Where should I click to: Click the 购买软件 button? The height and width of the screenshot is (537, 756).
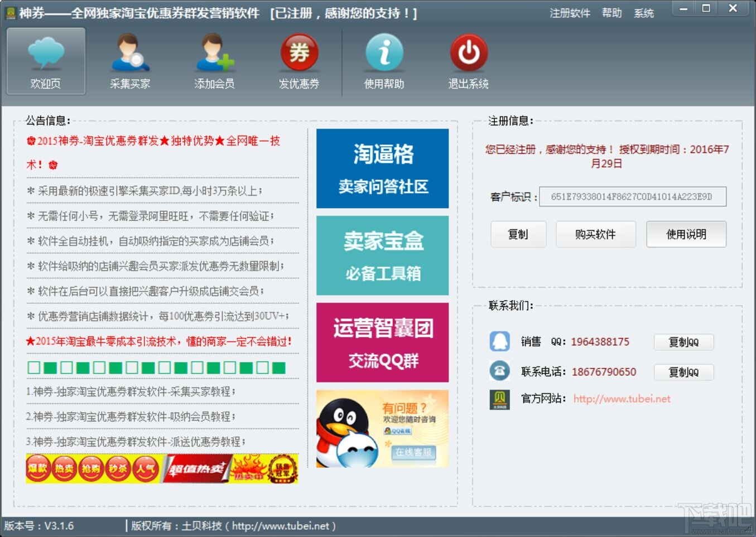(595, 234)
